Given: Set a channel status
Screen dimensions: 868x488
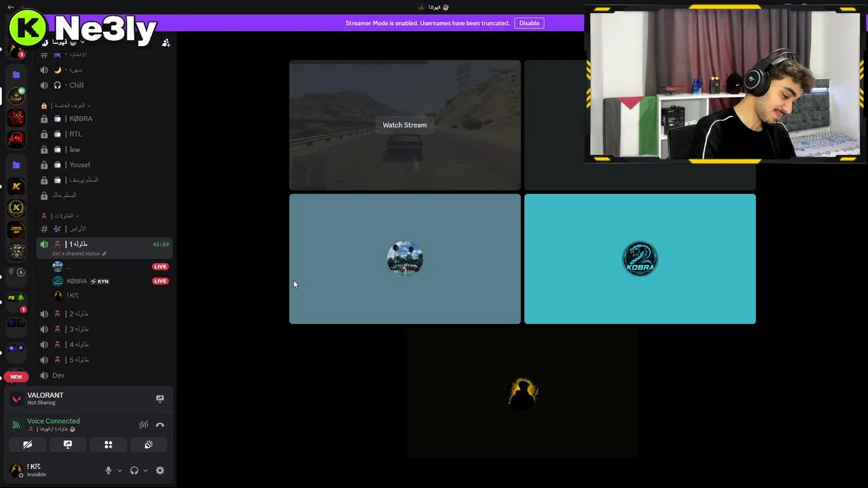Looking at the screenshot, I should pyautogui.click(x=79, y=253).
